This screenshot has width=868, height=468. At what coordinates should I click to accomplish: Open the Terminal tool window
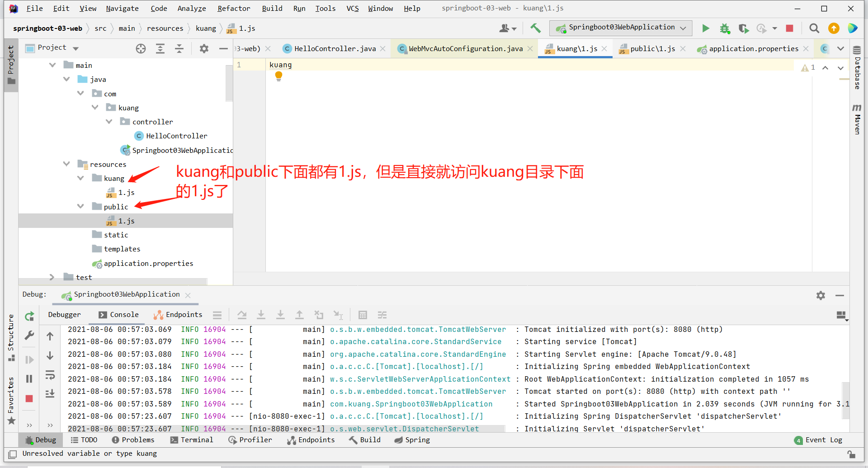(x=192, y=440)
